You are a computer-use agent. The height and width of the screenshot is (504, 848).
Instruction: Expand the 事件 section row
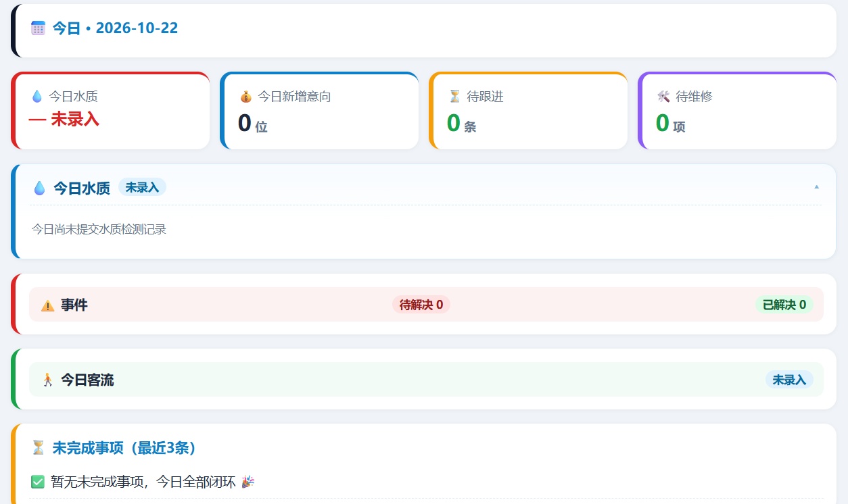point(426,305)
